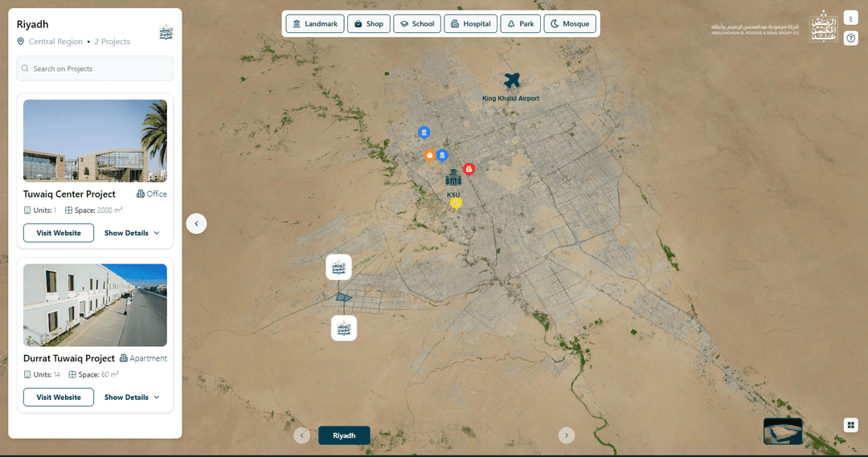Open the Saudi Arabia minimap thumbnail
The width and height of the screenshot is (868, 457).
782,431
